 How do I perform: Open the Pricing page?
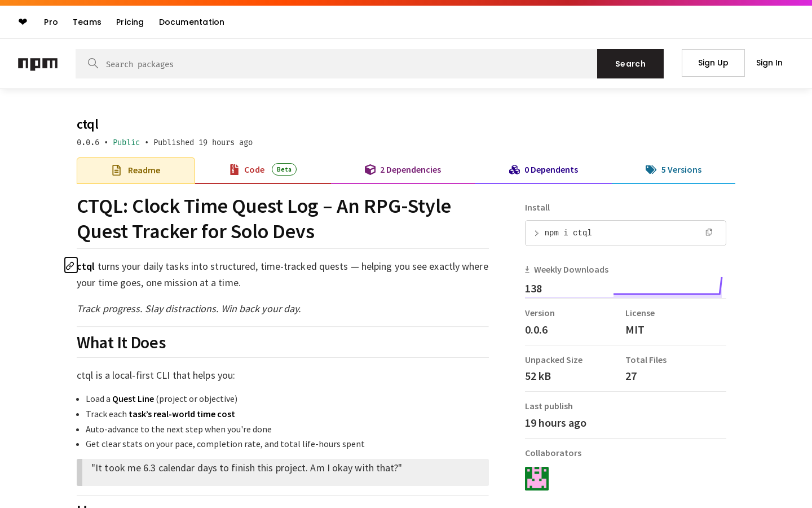tap(130, 22)
